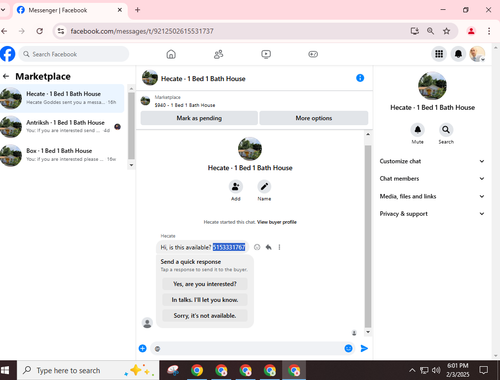500x380 pixels.
Task: Open the account profile picture menu
Action: [x=477, y=54]
